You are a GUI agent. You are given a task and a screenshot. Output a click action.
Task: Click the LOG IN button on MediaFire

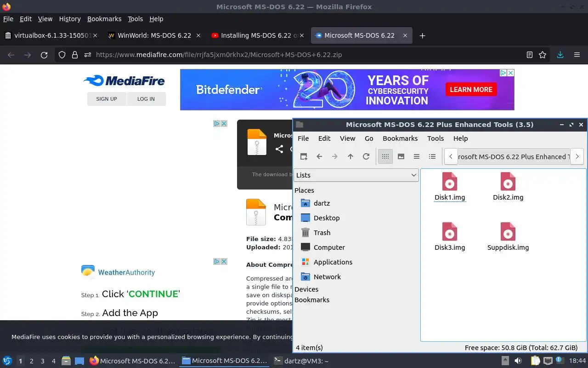click(x=146, y=99)
